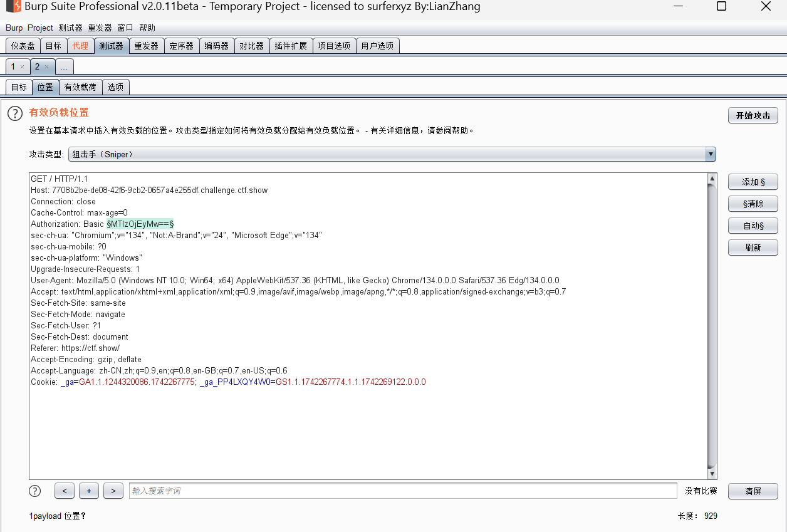The image size is (787, 532).
Task: Open a new attack tab with the ... tab
Action: click(64, 66)
